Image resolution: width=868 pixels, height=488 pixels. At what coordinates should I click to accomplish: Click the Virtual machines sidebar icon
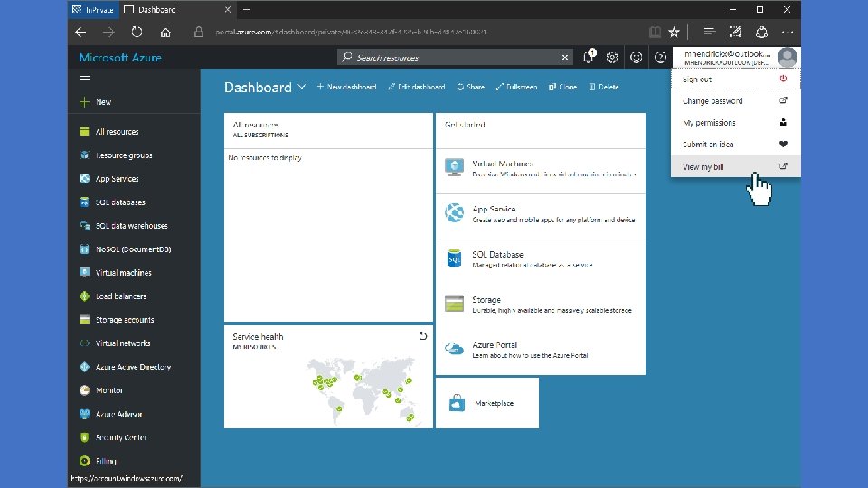pos(84,273)
